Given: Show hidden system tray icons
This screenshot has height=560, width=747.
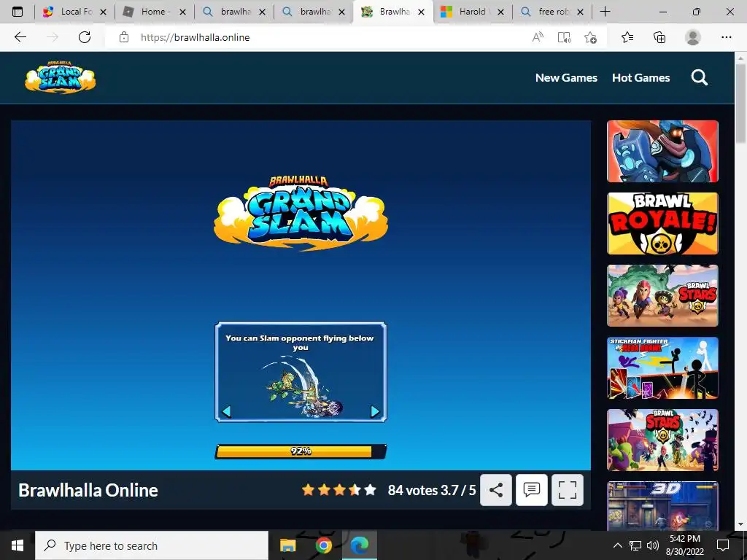Looking at the screenshot, I should (617, 545).
